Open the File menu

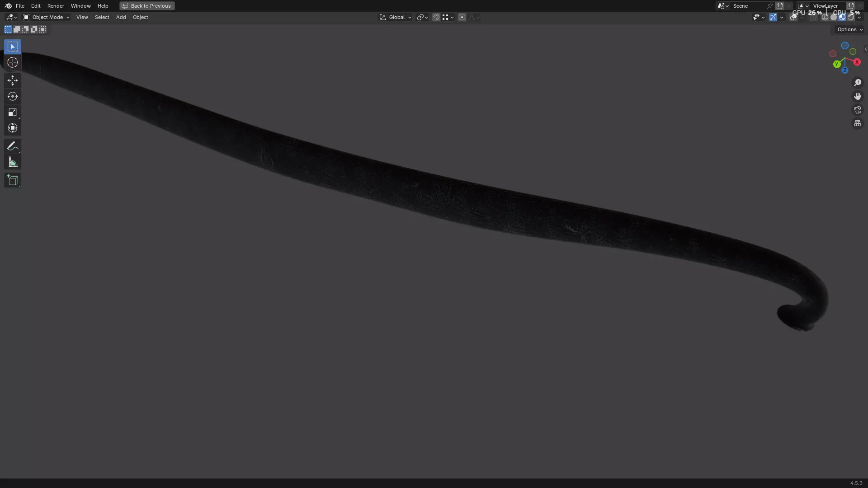coord(20,6)
